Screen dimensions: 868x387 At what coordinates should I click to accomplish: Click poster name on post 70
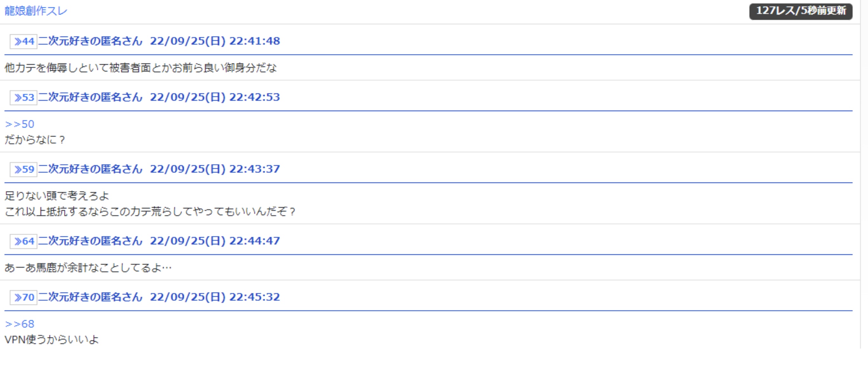click(x=90, y=297)
